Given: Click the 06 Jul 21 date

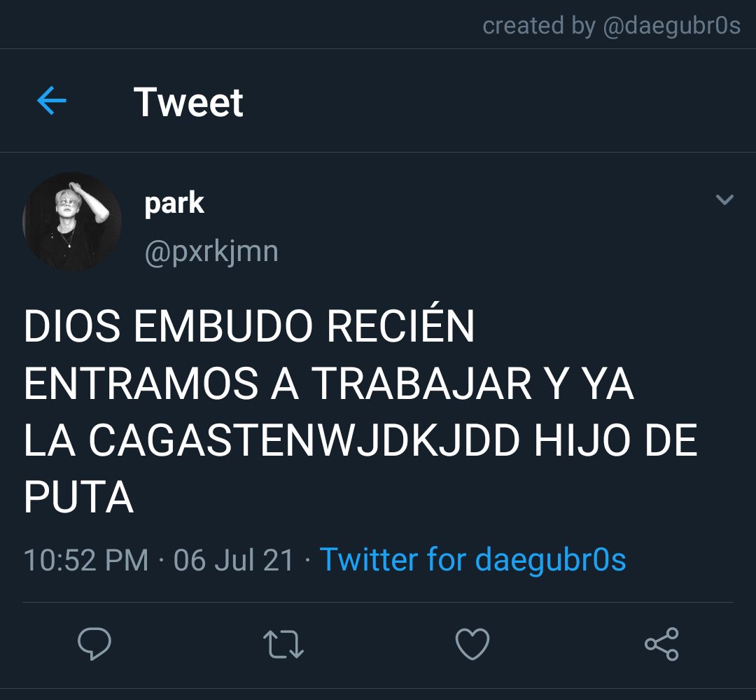Looking at the screenshot, I should [233, 560].
